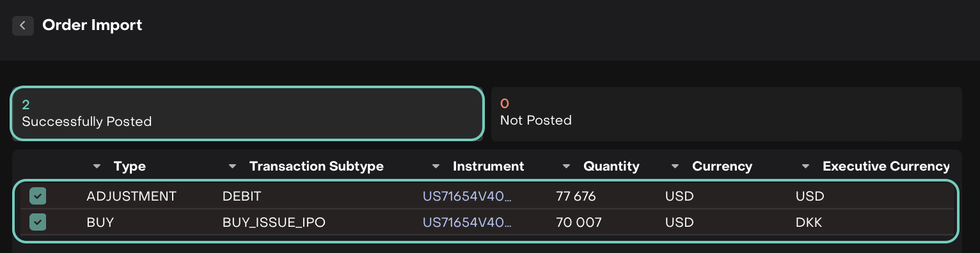Open the Quantity column filter arrow
Viewport: 980px width, 253px height.
pos(566,167)
